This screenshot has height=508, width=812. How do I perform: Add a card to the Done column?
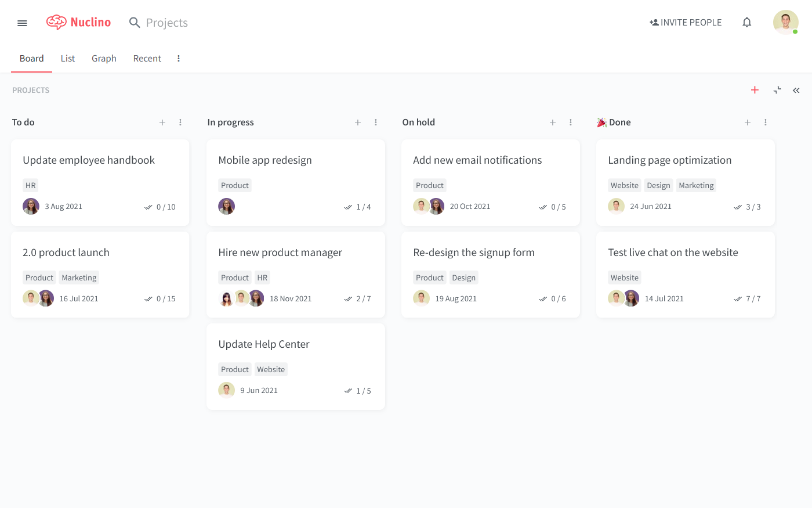pyautogui.click(x=748, y=123)
